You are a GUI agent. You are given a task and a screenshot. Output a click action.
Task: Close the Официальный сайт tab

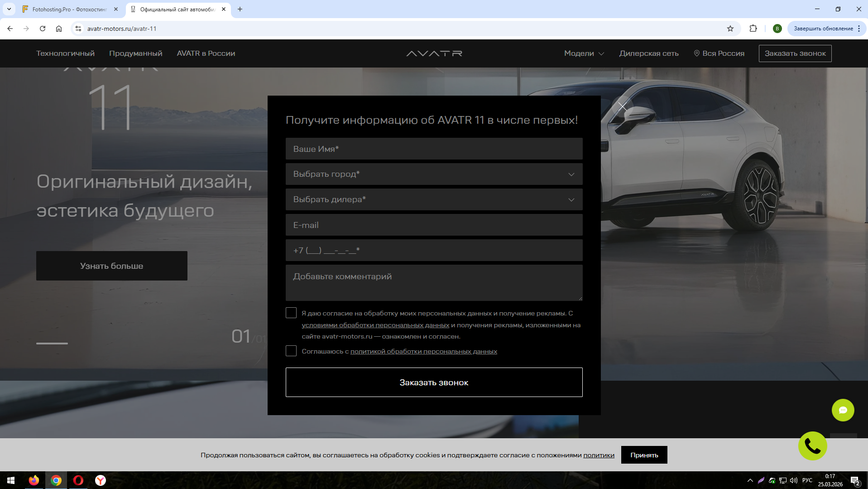point(224,9)
